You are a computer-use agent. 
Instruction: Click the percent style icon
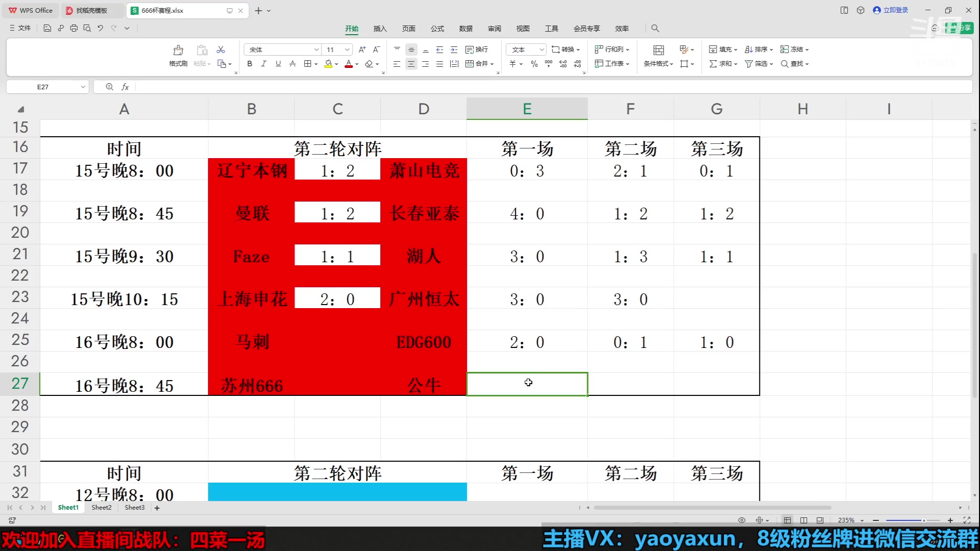[534, 64]
